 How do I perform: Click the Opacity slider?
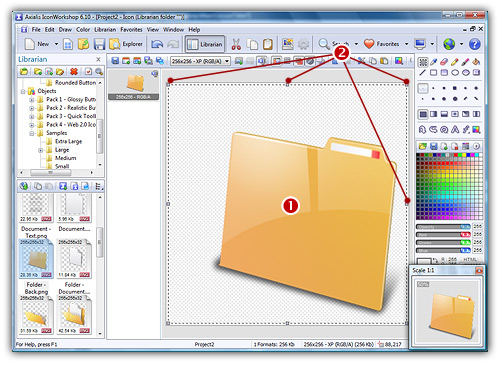(x=443, y=227)
